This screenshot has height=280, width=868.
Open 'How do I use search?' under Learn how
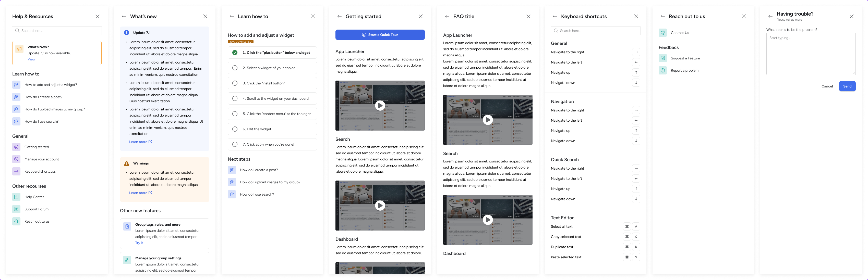click(x=42, y=121)
